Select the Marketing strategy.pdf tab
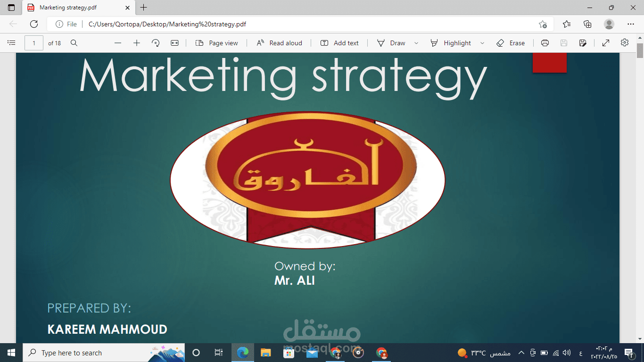Image resolution: width=644 pixels, height=362 pixels. (78, 8)
